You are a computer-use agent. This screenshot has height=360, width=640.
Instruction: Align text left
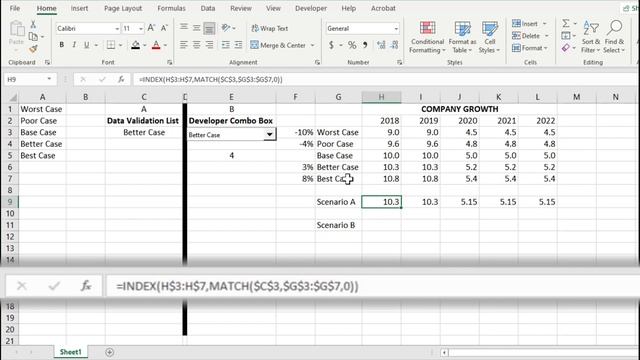184,45
